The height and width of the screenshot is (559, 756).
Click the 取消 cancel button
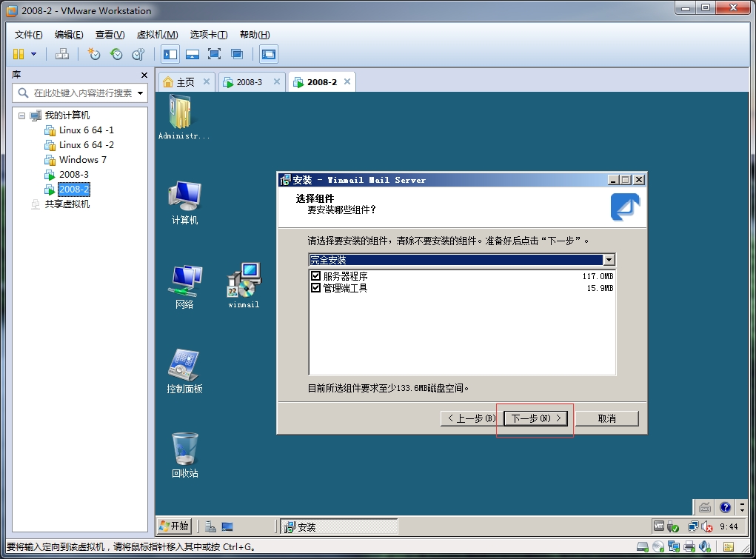(x=606, y=418)
